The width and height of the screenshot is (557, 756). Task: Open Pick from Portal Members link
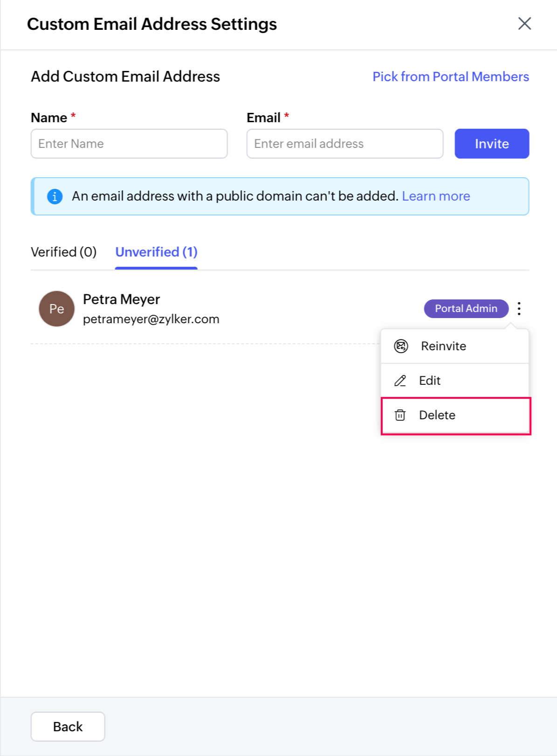coord(451,76)
